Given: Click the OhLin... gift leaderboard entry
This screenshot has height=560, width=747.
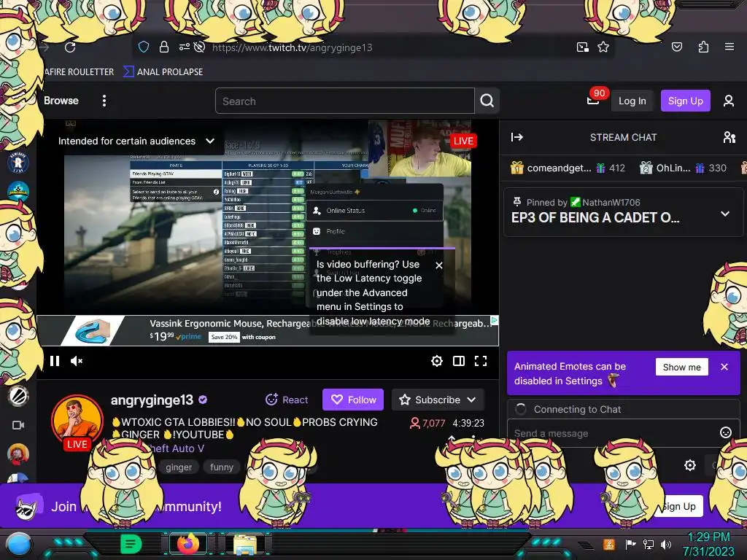Looking at the screenshot, I should coord(683,168).
